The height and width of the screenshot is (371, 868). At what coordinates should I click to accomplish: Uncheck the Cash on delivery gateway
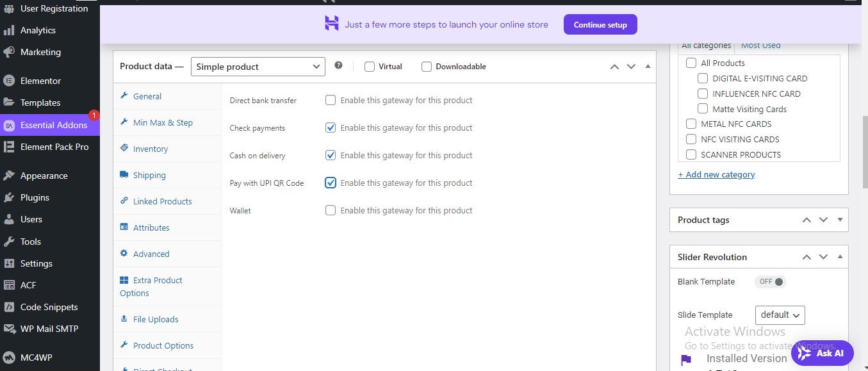(x=331, y=155)
